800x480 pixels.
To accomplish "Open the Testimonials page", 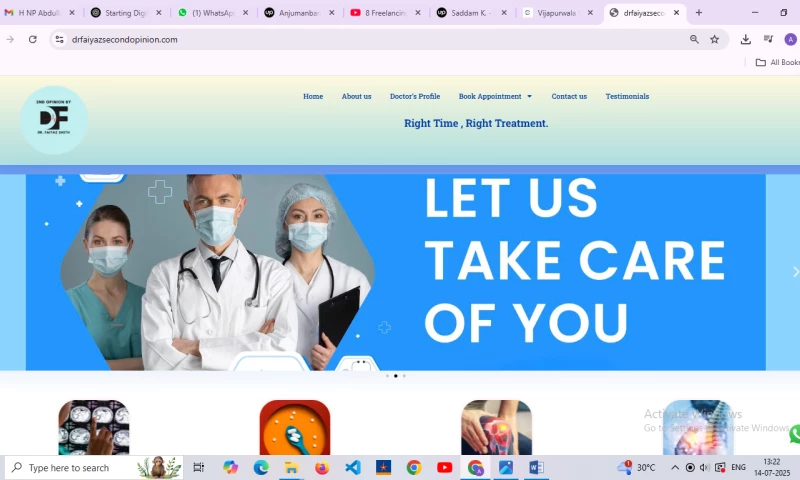I will coord(627,96).
